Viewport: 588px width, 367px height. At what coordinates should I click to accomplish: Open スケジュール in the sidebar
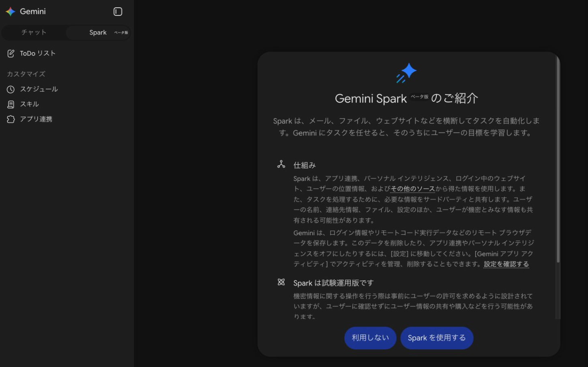pyautogui.click(x=32, y=89)
